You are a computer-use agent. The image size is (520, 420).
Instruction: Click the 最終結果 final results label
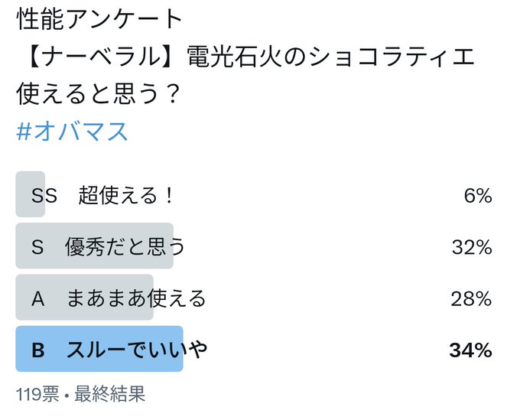(110, 394)
